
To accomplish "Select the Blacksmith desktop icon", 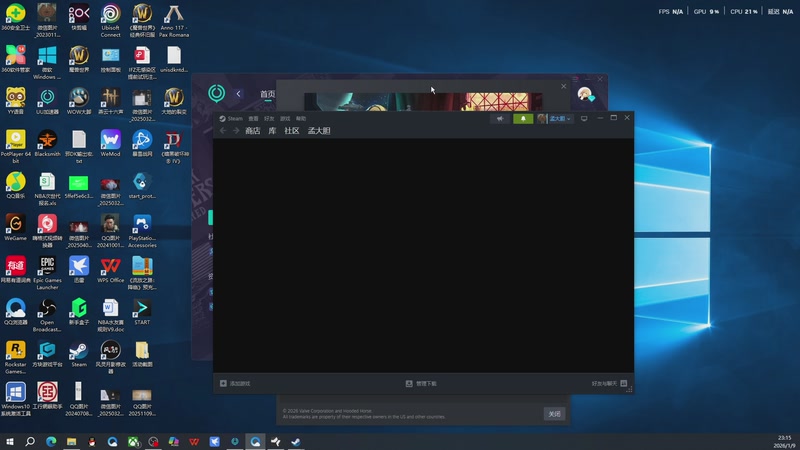I will pos(47,143).
